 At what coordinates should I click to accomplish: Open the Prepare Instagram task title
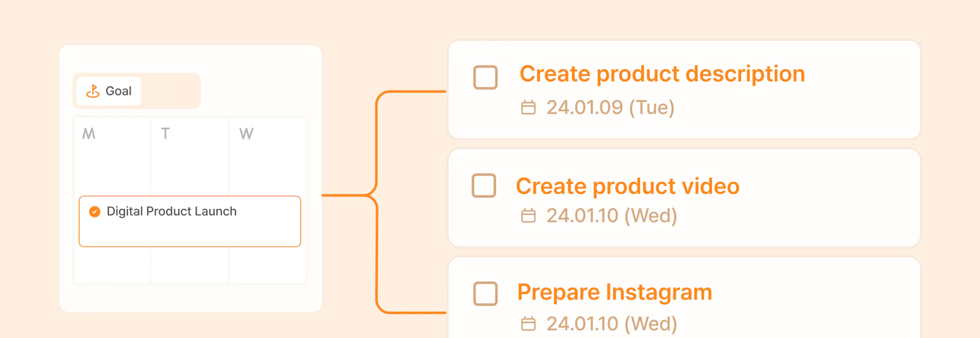615,293
